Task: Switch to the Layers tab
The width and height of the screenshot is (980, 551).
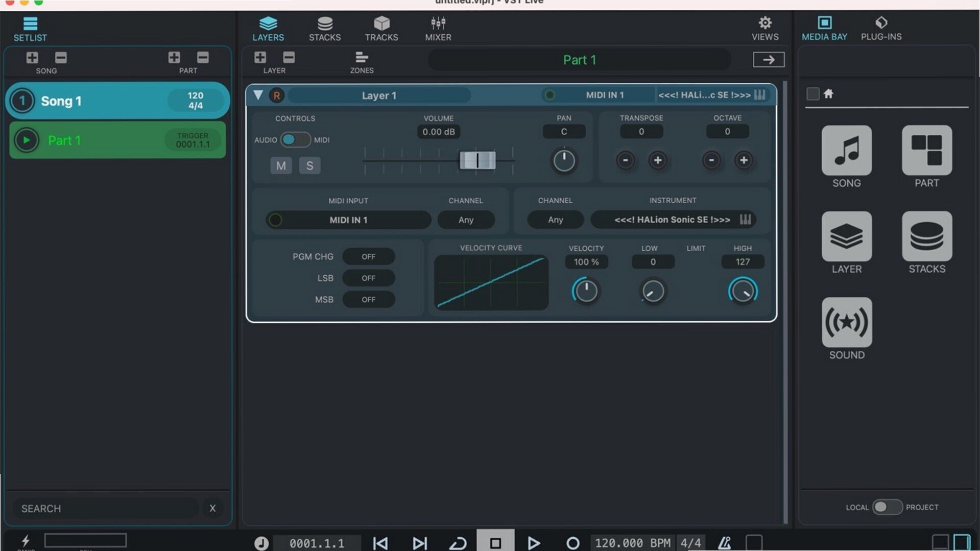Action: point(268,29)
